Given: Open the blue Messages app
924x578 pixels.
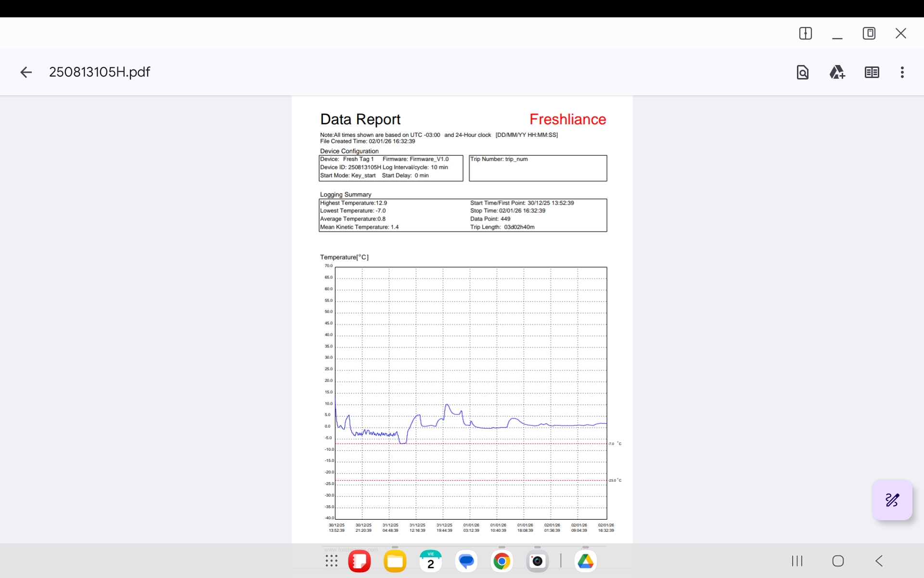Looking at the screenshot, I should pyautogui.click(x=466, y=561).
